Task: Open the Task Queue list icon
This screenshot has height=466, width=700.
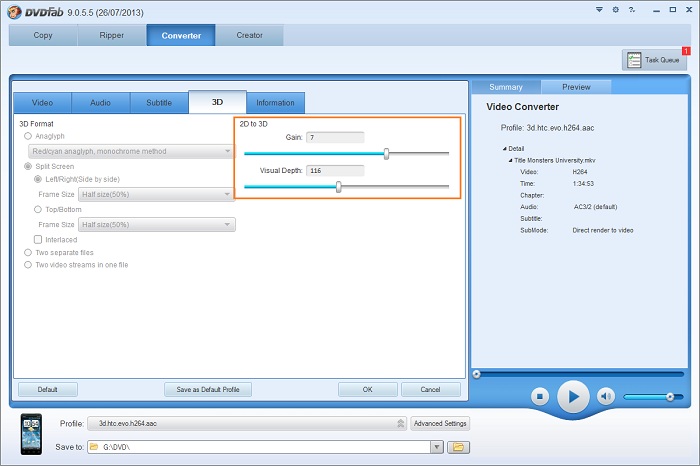Action: [633, 60]
